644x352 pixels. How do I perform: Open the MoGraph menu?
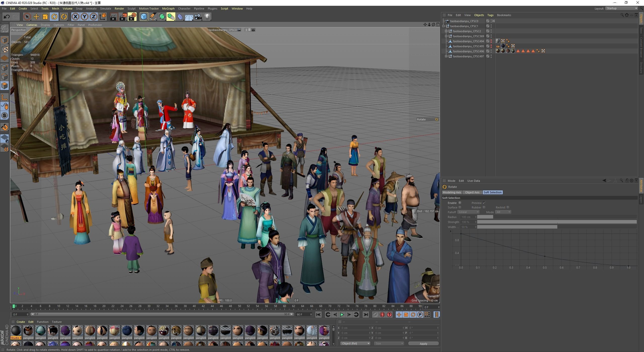point(168,8)
